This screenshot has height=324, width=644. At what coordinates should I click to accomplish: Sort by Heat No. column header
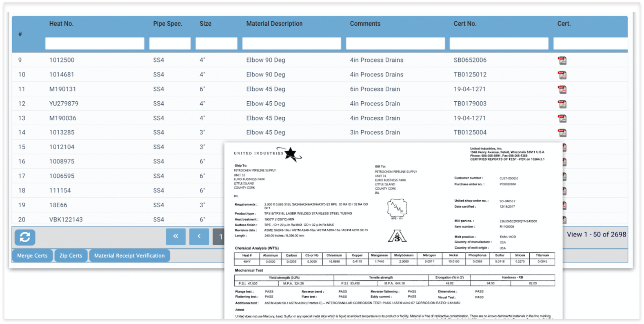[61, 24]
